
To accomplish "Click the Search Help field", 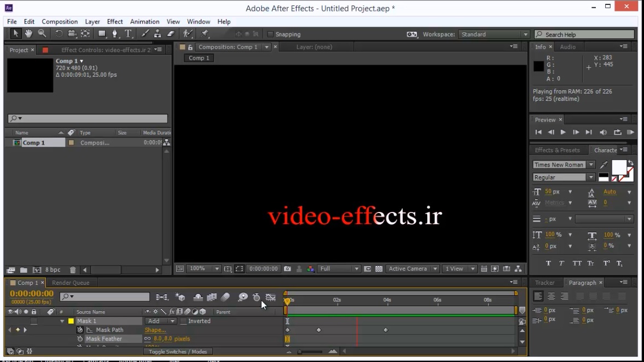I will pyautogui.click(x=584, y=35).
